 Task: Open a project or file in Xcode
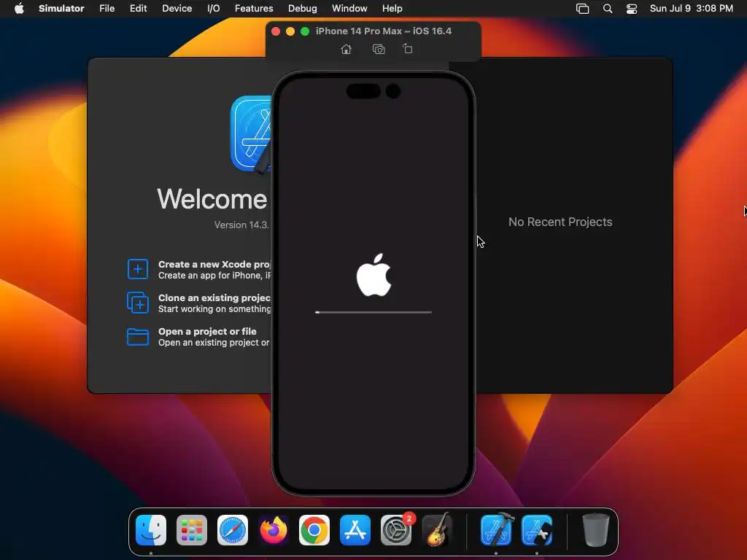click(198, 337)
